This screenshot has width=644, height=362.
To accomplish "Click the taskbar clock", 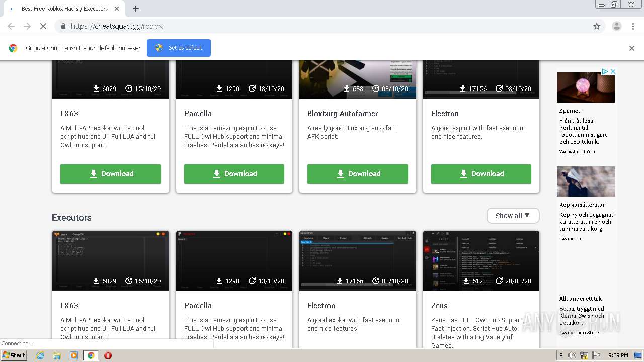I will pos(618,355).
